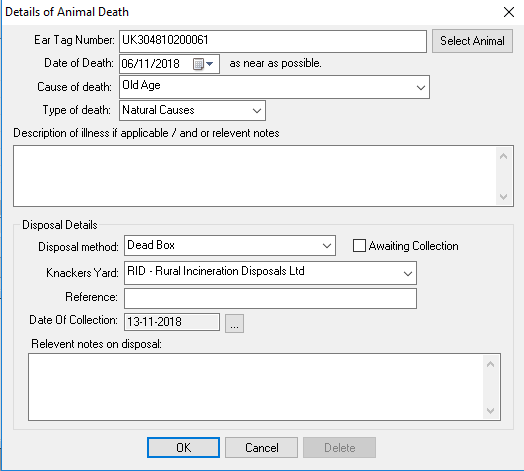Click the down arrow of the disposal notes scrollbar
Image resolution: width=524 pixels, height=471 pixels.
[490, 410]
